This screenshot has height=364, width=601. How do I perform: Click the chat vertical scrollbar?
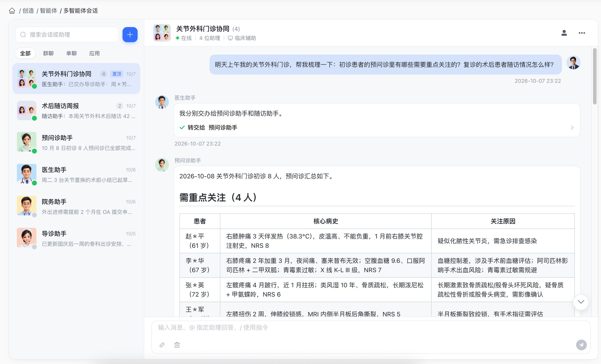pos(595,76)
